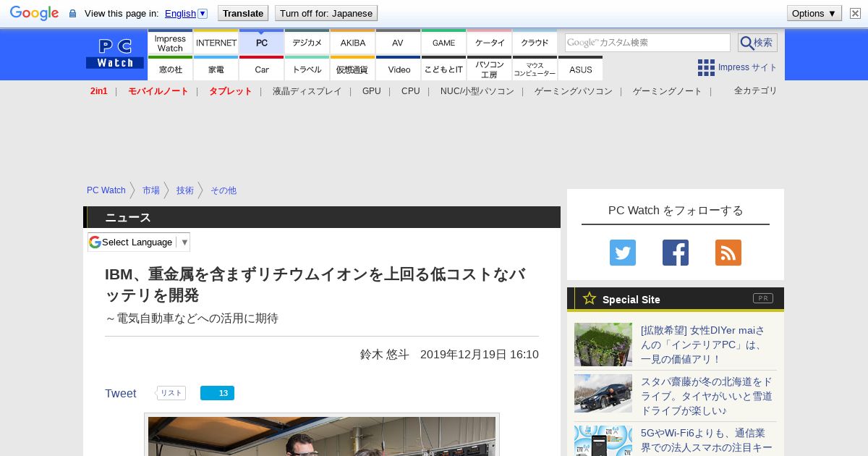
Task: Select the PC tab
Action: (x=262, y=42)
